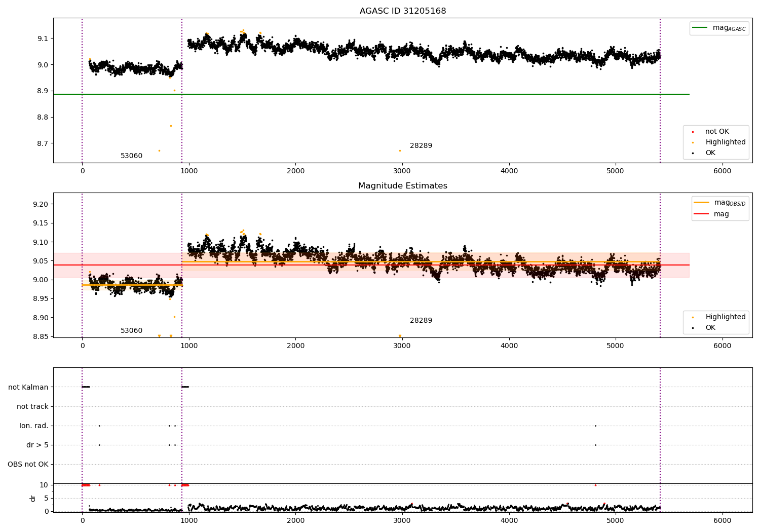Click the 9.15 y-axis tick label
The width and height of the screenshot is (760, 532).
(x=41, y=223)
